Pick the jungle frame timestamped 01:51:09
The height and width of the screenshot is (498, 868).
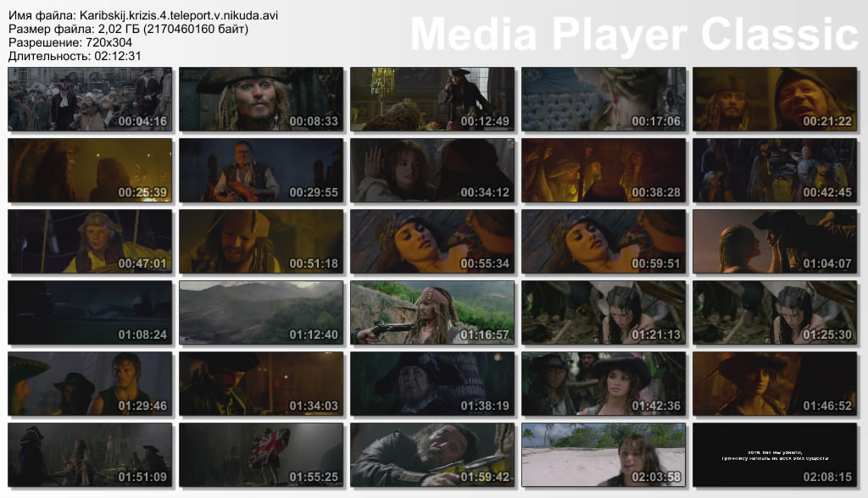(x=90, y=455)
